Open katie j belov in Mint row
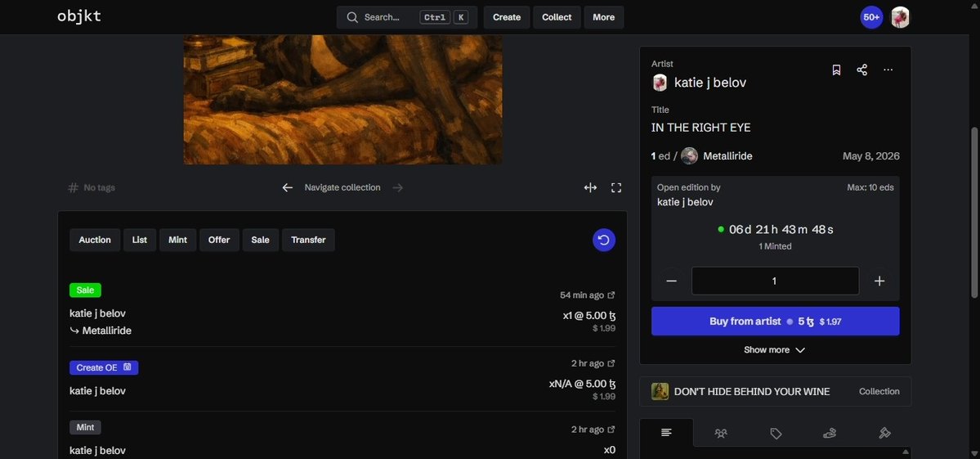This screenshot has height=459, width=980. click(x=97, y=450)
